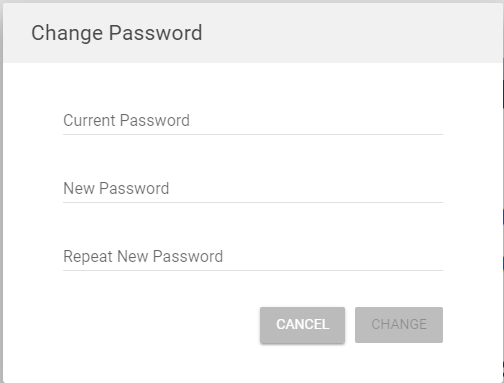Place cursor in the middle password field
Image resolution: width=504 pixels, height=383 pixels.
click(253, 189)
